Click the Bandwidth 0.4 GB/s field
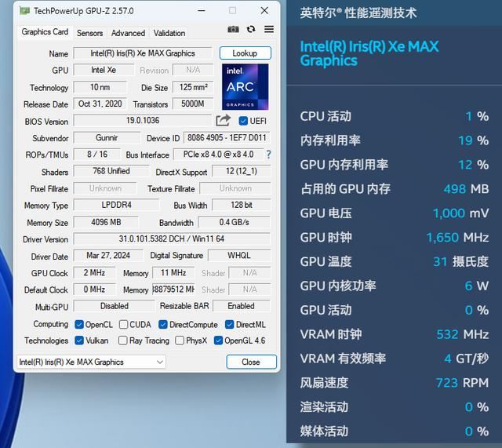The height and width of the screenshot is (448, 502). tap(234, 222)
